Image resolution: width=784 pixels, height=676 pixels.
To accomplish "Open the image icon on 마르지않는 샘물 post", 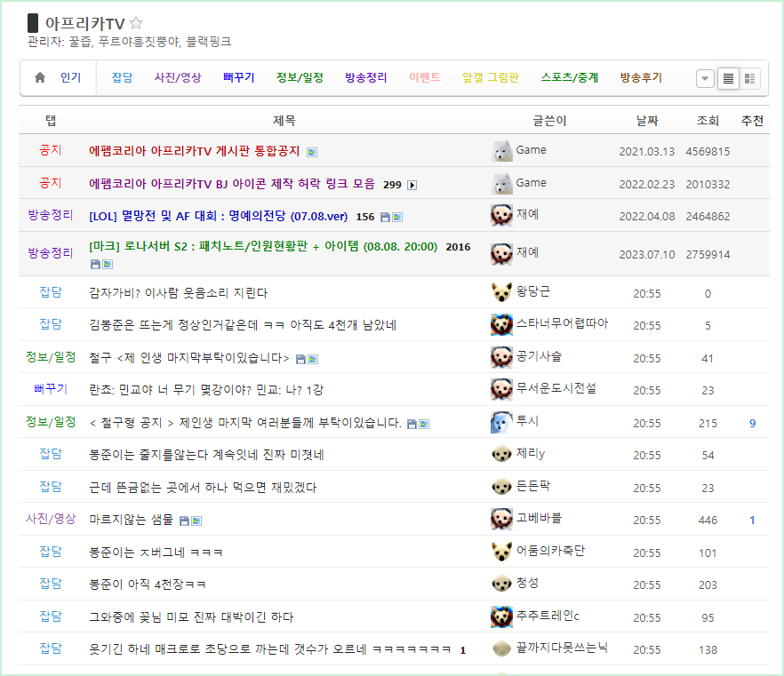I will click(x=196, y=521).
